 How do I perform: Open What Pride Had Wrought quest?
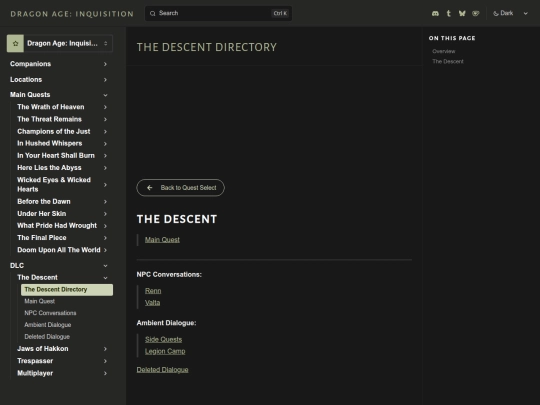[57, 226]
